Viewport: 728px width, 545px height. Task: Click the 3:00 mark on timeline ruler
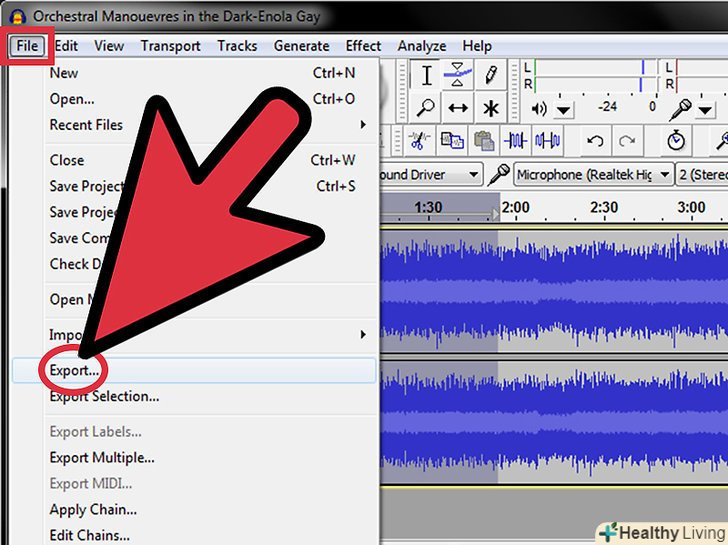click(x=691, y=207)
